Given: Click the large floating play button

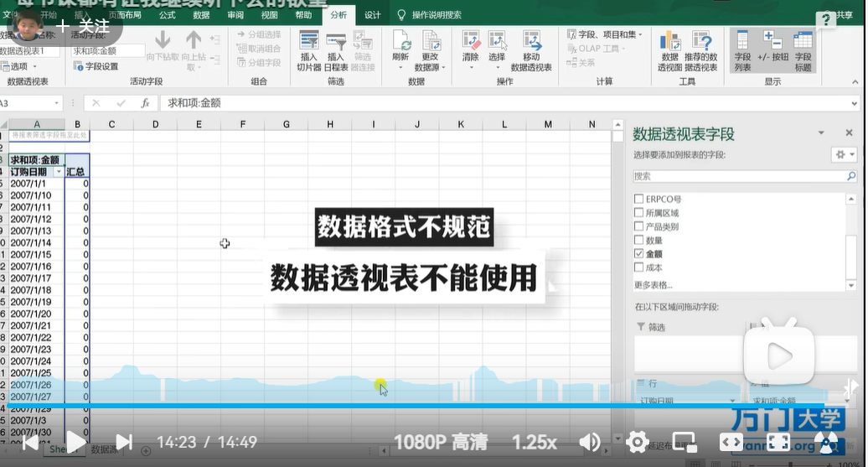Looking at the screenshot, I should coord(779,355).
